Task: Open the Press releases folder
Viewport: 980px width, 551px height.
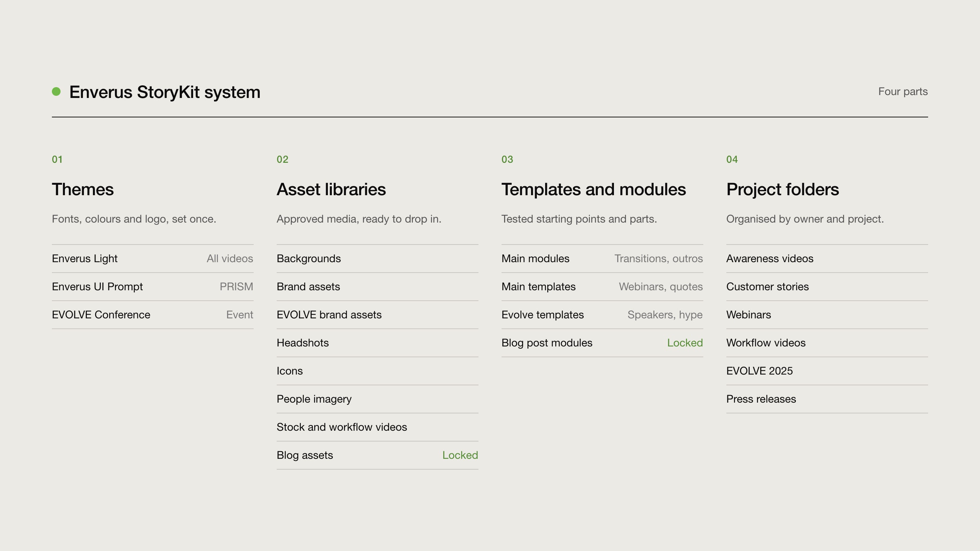Action: point(827,399)
